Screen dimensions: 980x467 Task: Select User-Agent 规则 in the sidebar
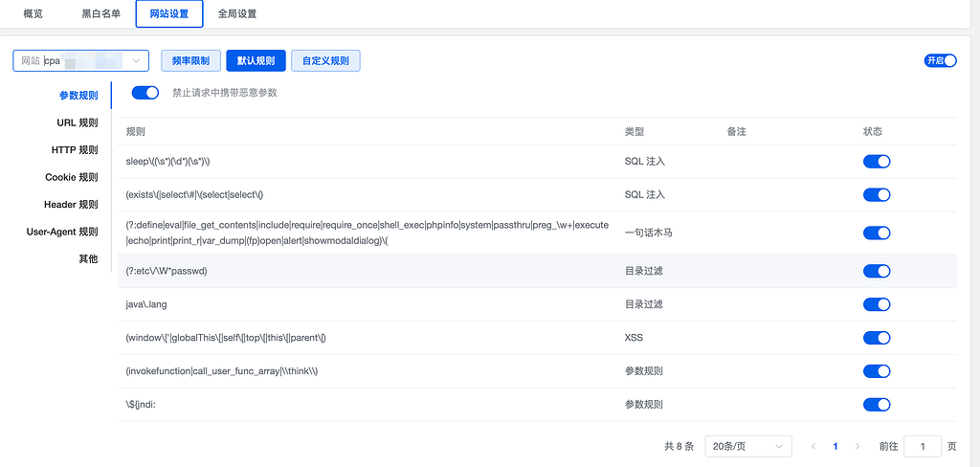(x=62, y=232)
